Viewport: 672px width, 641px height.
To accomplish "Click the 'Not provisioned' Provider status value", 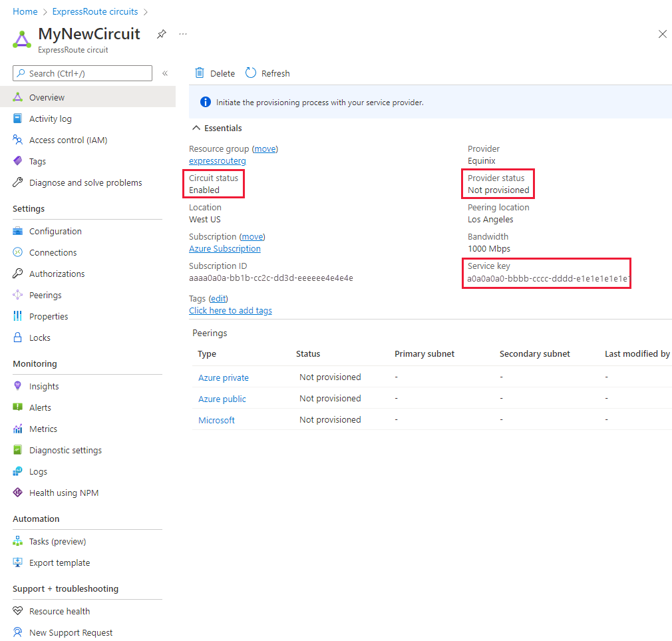I will 498,190.
